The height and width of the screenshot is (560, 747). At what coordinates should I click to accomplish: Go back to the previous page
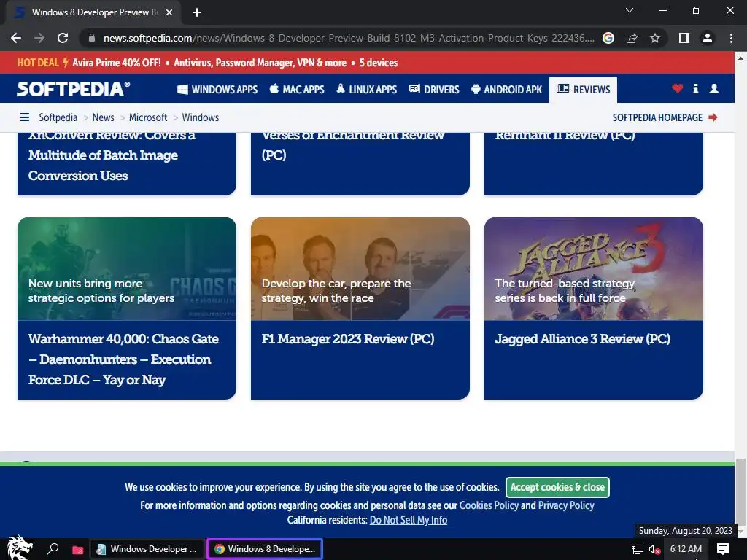pos(16,38)
